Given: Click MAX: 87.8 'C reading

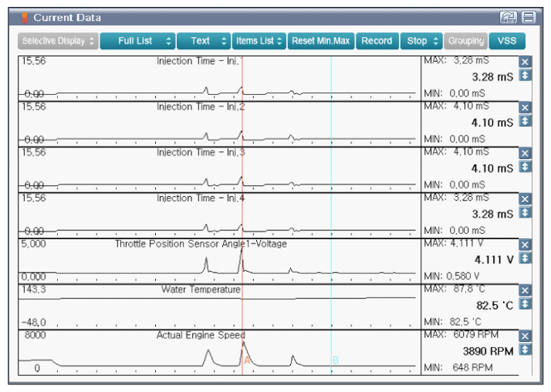Looking at the screenshot, I should 455,289.
